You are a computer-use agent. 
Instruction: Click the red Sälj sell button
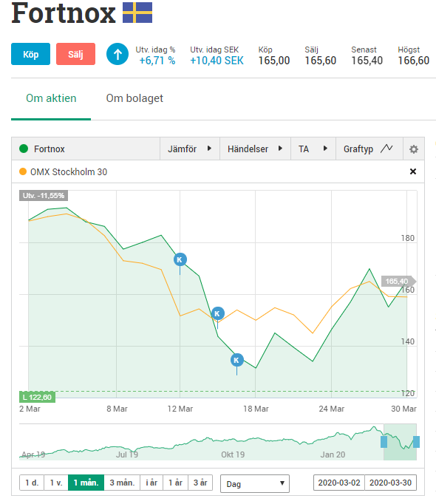75,54
